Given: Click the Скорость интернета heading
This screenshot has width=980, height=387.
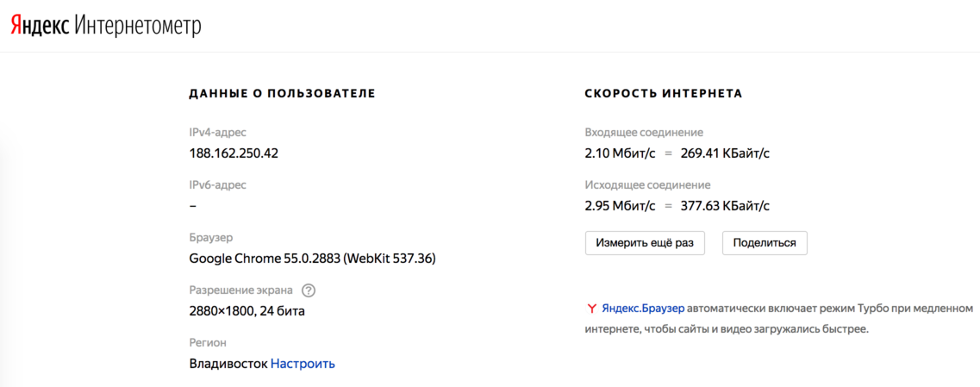Looking at the screenshot, I should [664, 94].
